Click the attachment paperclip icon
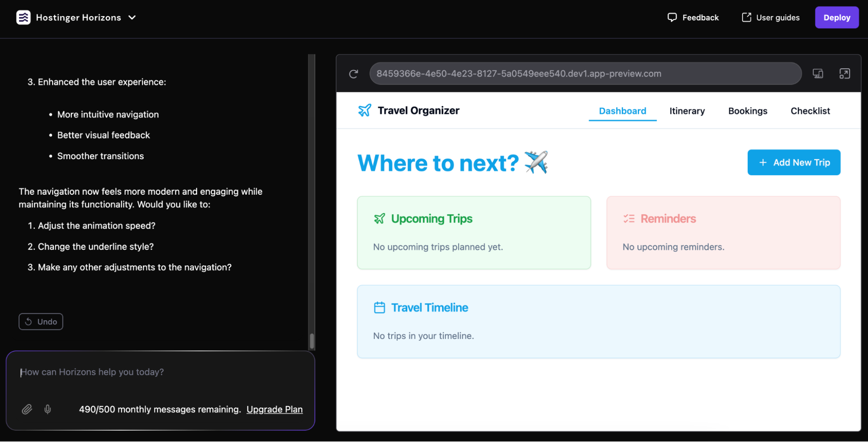868x442 pixels. click(x=27, y=409)
